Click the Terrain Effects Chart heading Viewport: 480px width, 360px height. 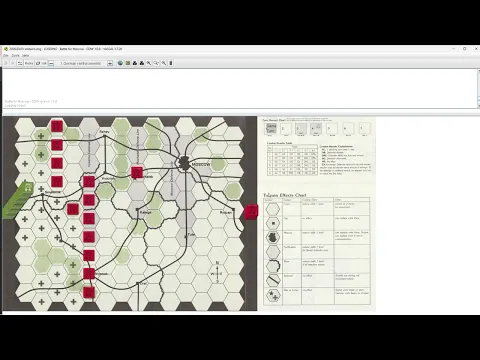(x=285, y=195)
